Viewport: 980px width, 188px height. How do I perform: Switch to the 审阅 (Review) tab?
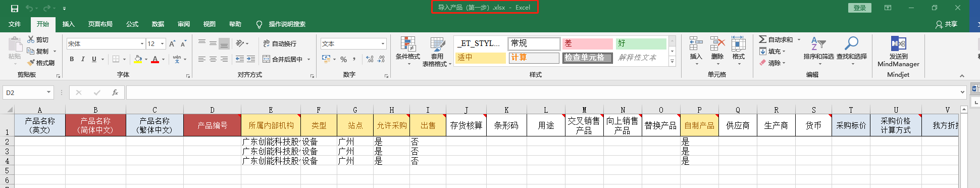(184, 24)
